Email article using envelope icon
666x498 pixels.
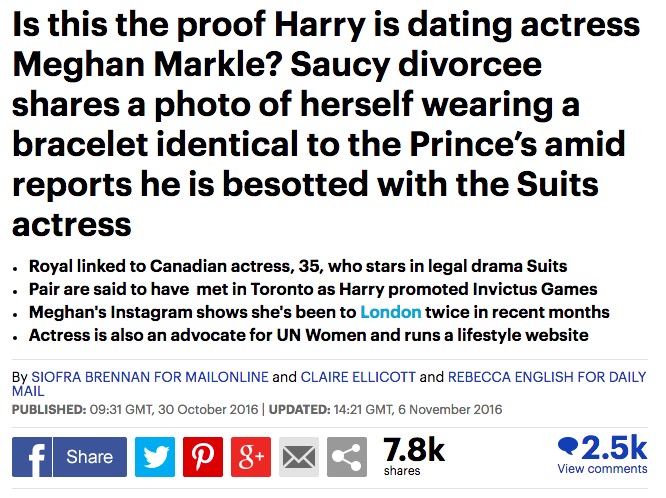point(299,457)
